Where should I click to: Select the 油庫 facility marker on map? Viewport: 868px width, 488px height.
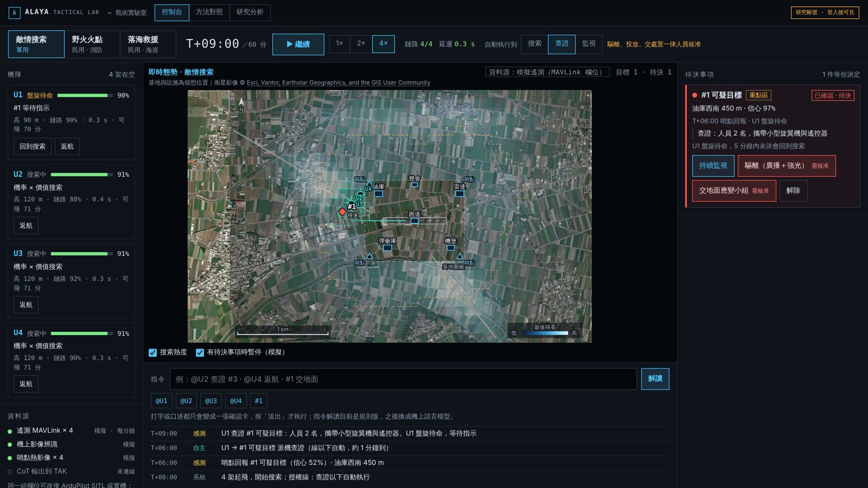tap(379, 194)
